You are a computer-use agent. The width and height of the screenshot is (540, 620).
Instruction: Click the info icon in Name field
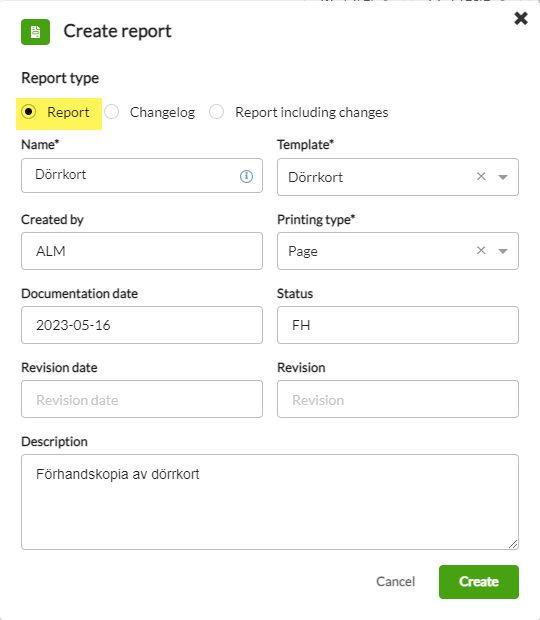[246, 176]
